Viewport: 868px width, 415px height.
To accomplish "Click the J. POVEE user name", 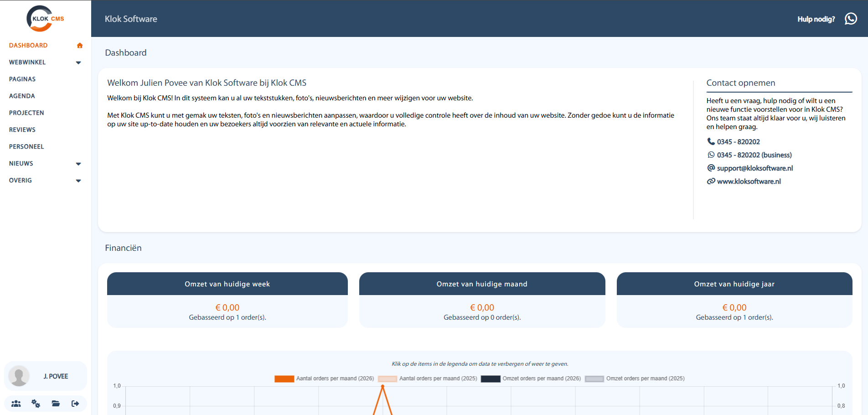I will click(x=56, y=376).
